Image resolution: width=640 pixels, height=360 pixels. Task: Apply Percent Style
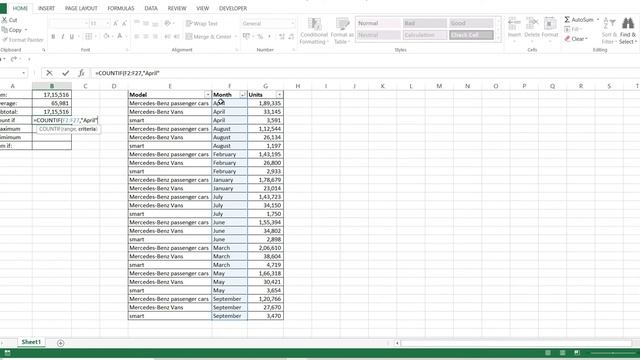[260, 37]
